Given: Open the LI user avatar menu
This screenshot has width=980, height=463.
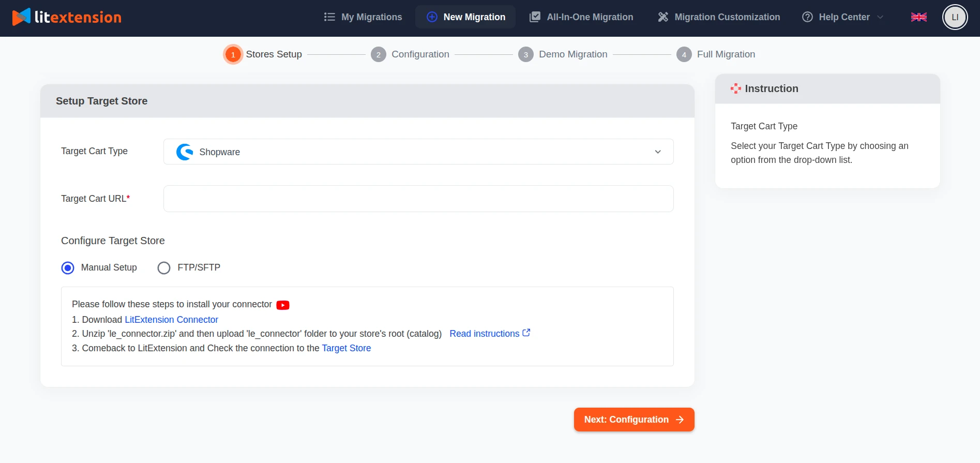Looking at the screenshot, I should pos(955,17).
